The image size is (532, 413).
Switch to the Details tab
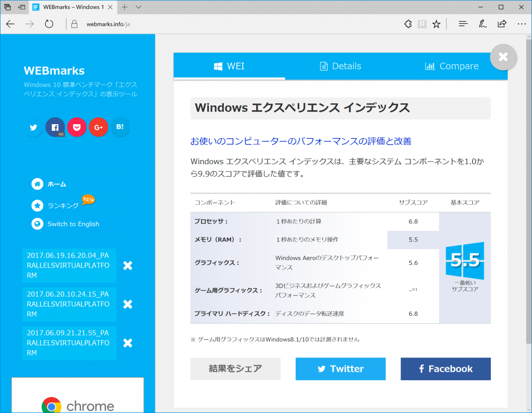(x=341, y=66)
